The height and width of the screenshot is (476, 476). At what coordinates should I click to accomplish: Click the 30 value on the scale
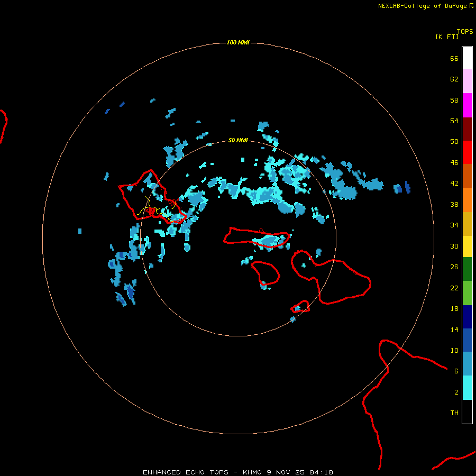(x=454, y=246)
